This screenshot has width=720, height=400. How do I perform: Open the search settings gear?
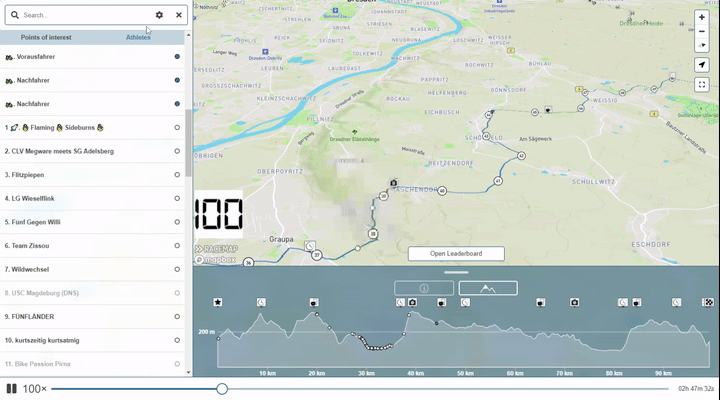tap(159, 15)
